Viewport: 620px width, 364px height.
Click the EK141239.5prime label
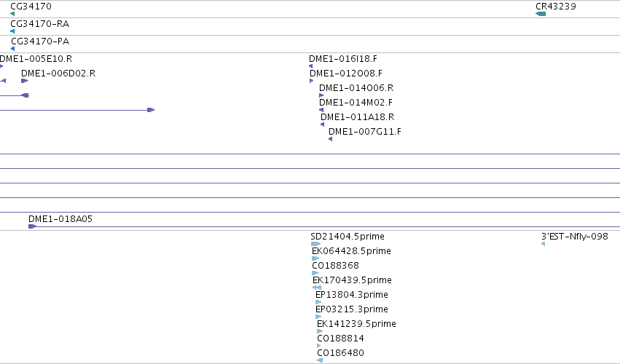coord(357,324)
